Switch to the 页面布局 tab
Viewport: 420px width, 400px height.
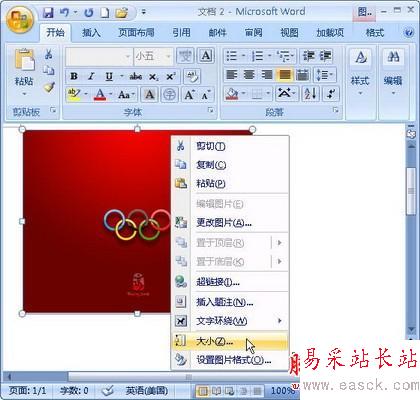[x=137, y=33]
